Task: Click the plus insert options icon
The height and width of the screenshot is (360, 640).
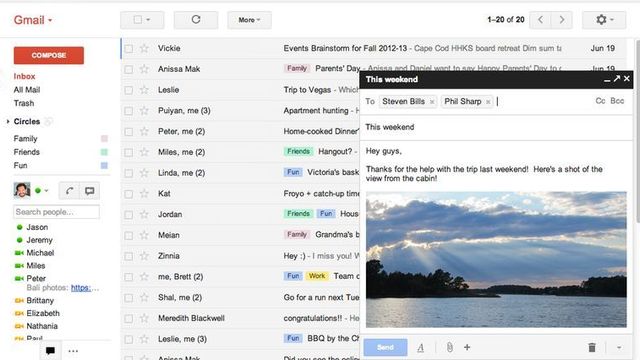Action: (467, 347)
